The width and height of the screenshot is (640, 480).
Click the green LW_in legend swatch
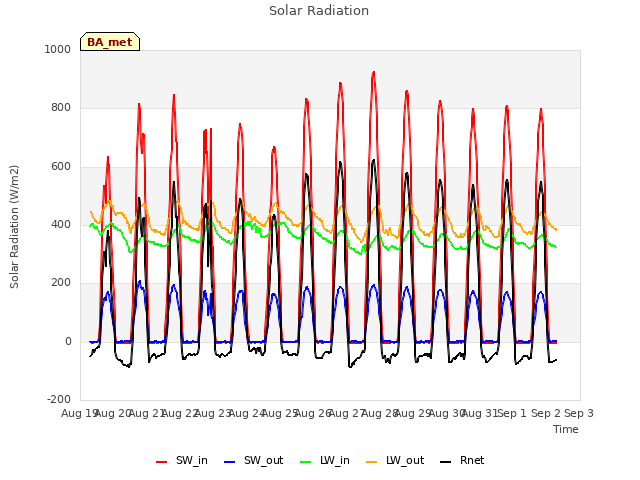306,462
